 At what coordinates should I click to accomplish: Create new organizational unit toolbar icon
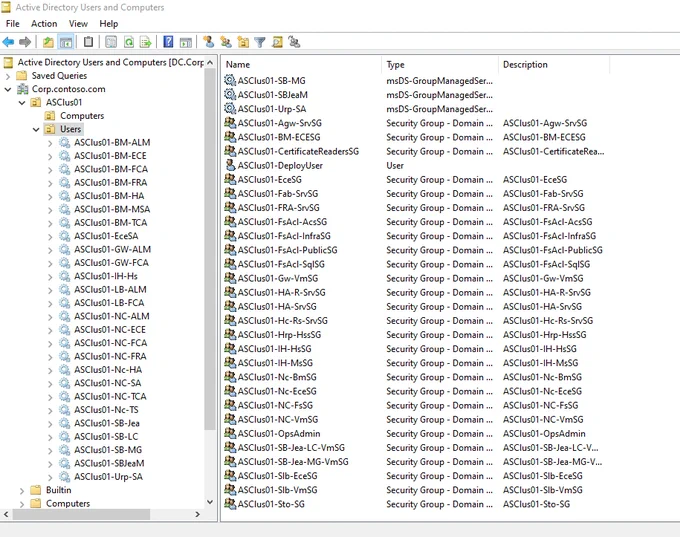point(243,42)
